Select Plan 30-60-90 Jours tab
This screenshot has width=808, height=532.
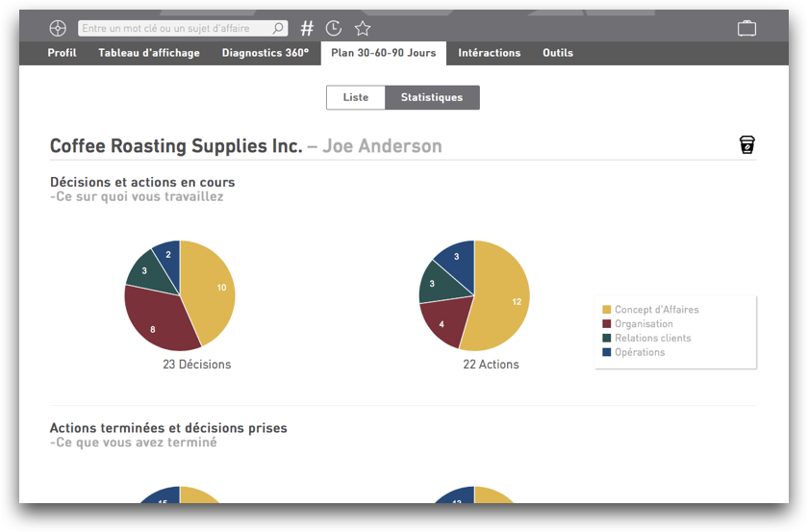pyautogui.click(x=384, y=53)
